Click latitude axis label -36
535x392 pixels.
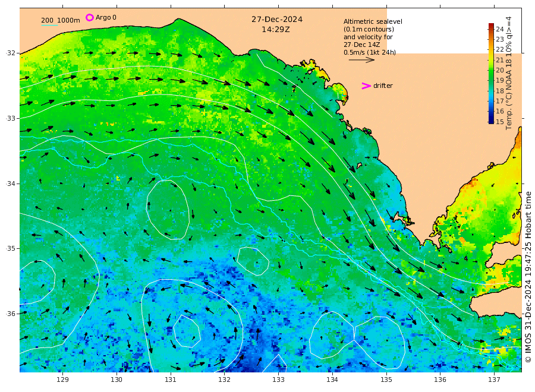click(x=11, y=314)
